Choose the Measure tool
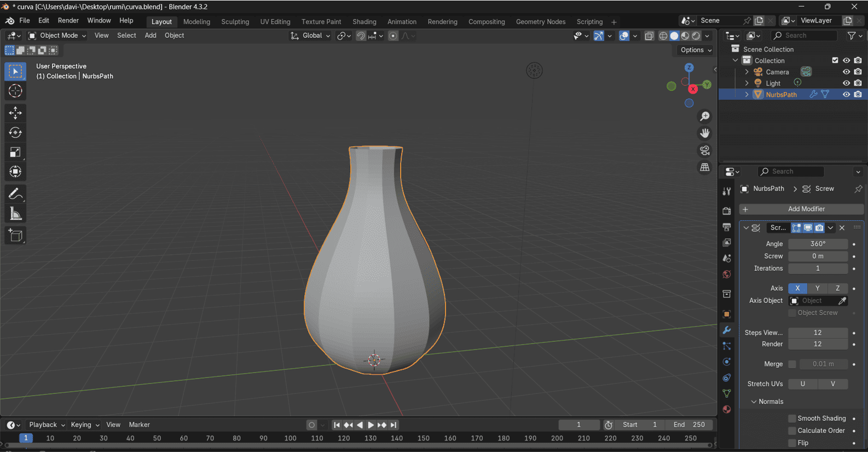This screenshot has width=868, height=452. (15, 214)
